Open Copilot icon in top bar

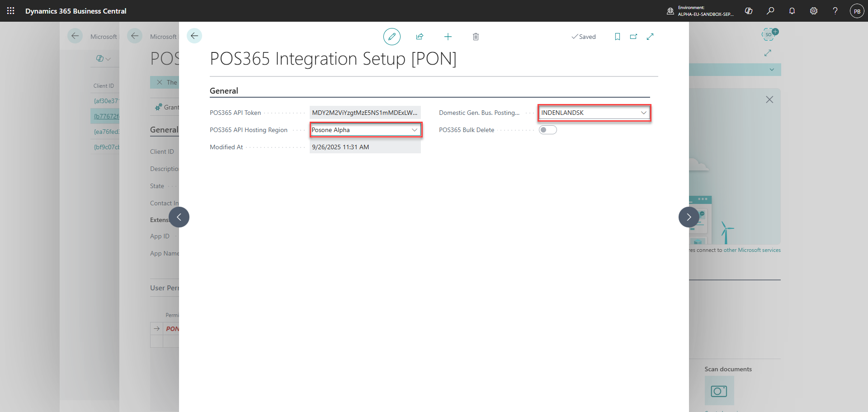(749, 11)
